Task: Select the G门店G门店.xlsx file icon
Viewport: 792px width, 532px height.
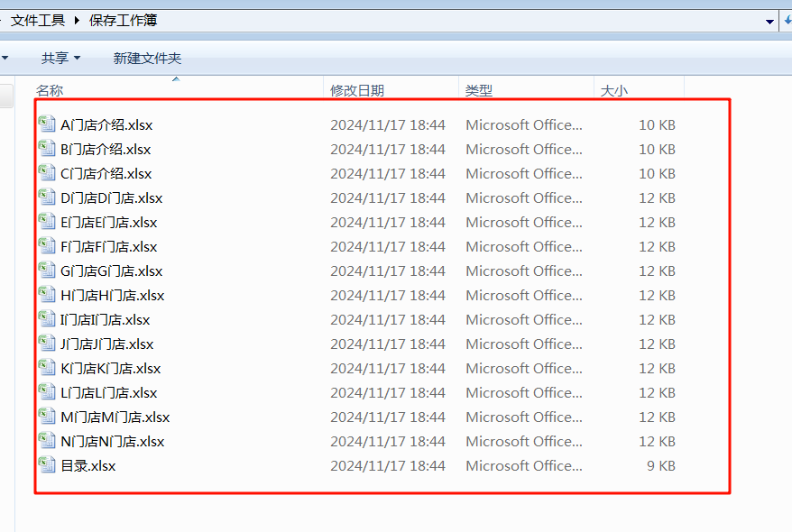Action: [x=47, y=270]
